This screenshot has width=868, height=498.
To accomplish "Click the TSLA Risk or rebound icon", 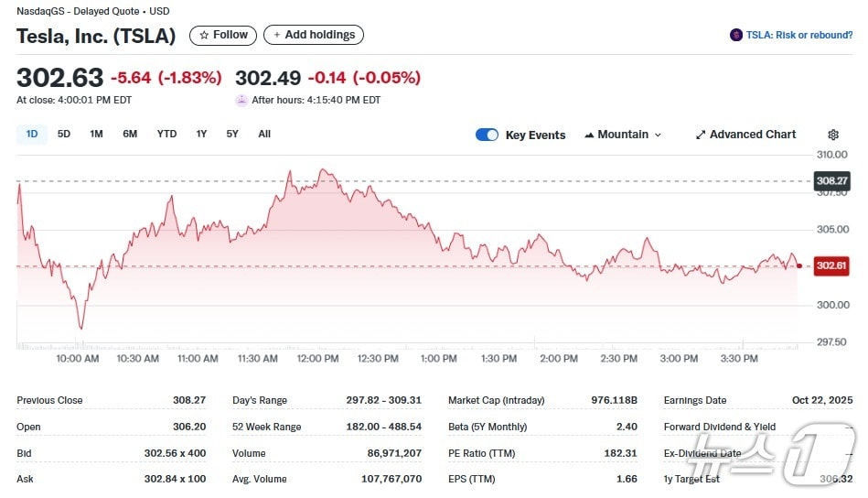I will click(735, 35).
